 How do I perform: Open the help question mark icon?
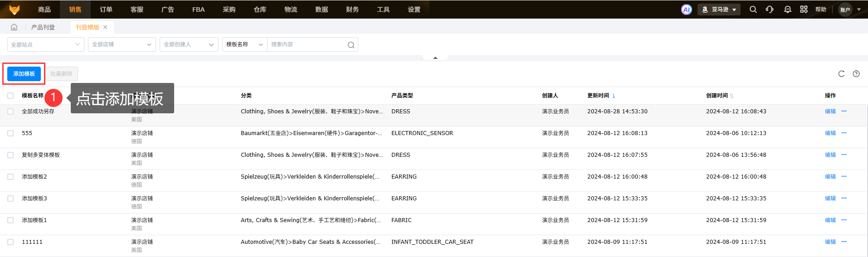856,74
